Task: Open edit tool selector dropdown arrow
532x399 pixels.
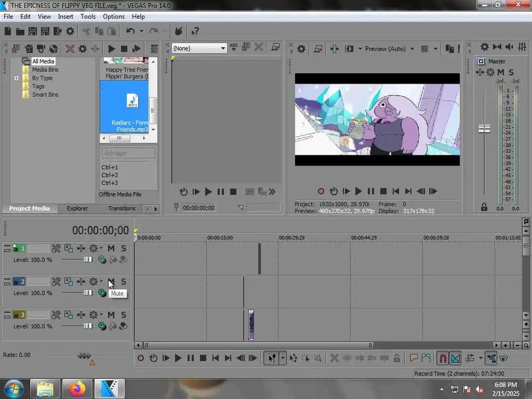Action: pyautogui.click(x=283, y=358)
